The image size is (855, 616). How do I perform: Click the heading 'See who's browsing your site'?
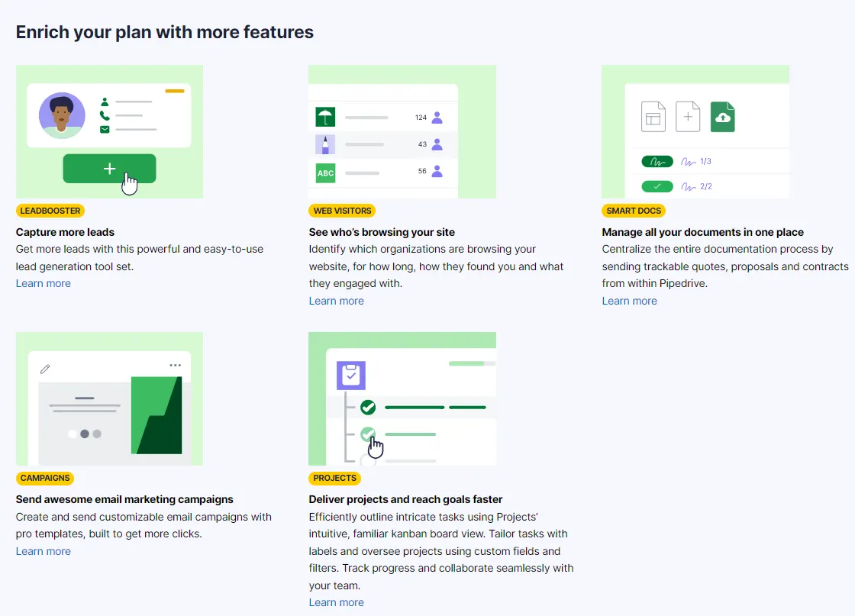pos(382,232)
